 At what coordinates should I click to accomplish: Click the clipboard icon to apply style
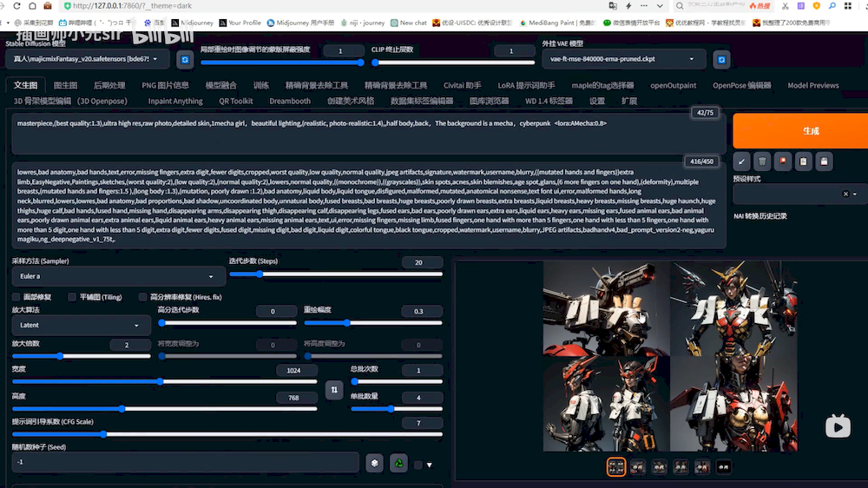pos(804,161)
